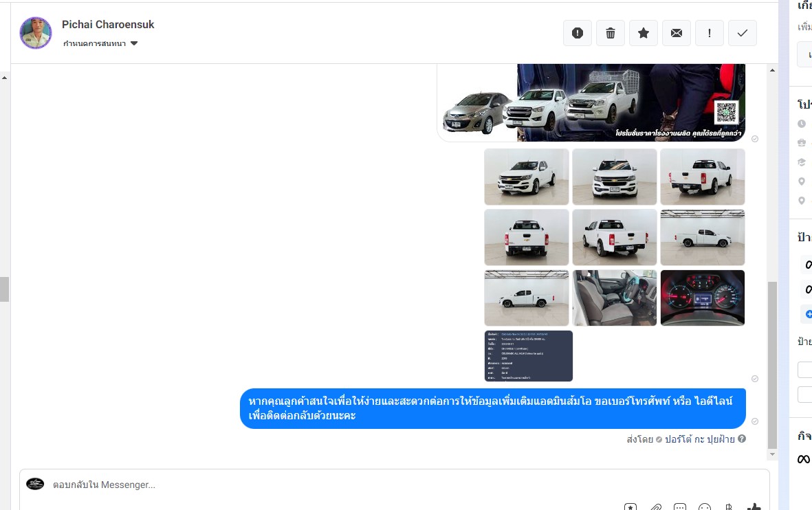Click the exclamation follow-up icon
The height and width of the screenshot is (510, 812).
coord(710,33)
